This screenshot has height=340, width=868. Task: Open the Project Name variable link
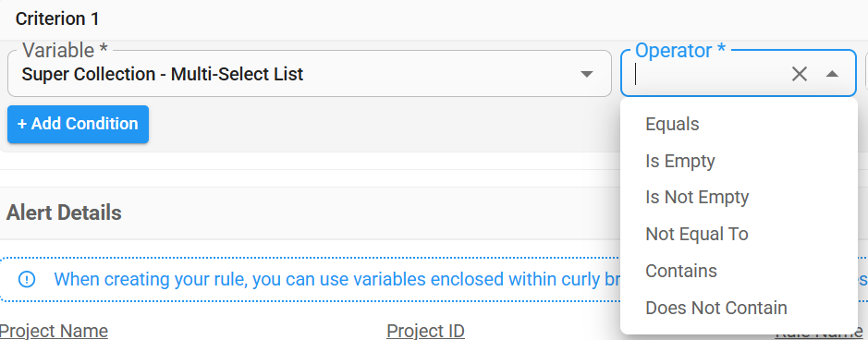tap(54, 331)
